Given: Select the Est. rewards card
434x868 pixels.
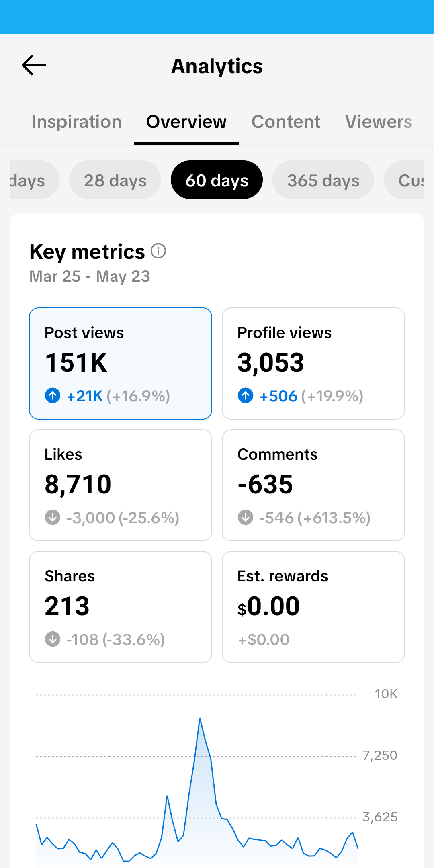Looking at the screenshot, I should pyautogui.click(x=313, y=607).
